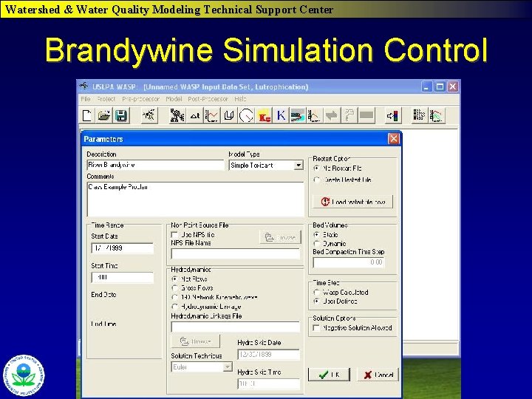The width and height of the screenshot is (532, 399).
Task: Click the Hydro Skip Date field
Action: point(268,355)
